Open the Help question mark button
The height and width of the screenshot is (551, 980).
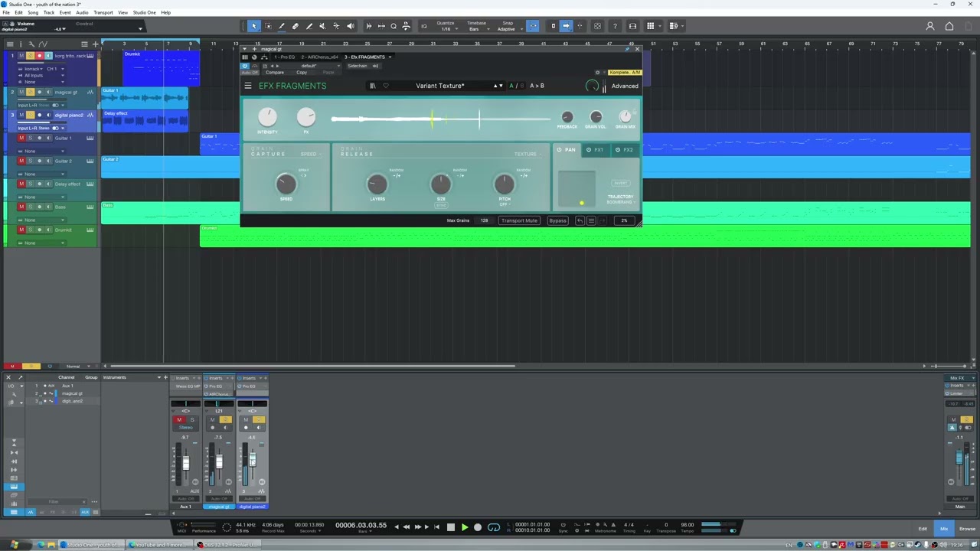point(615,26)
